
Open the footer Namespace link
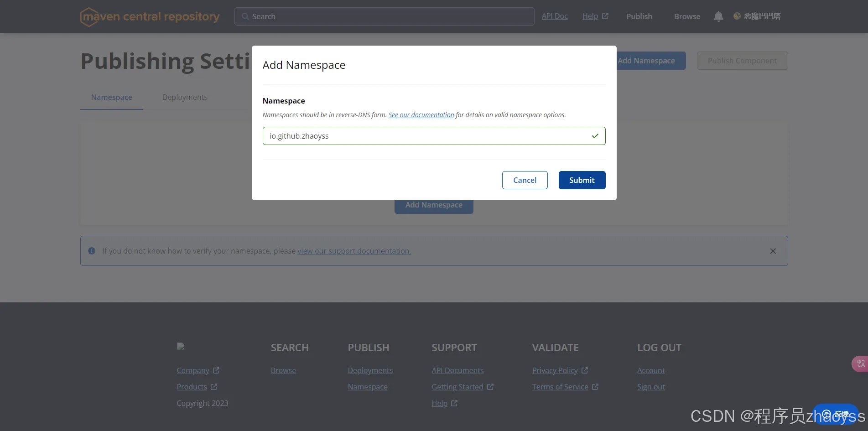tap(368, 387)
